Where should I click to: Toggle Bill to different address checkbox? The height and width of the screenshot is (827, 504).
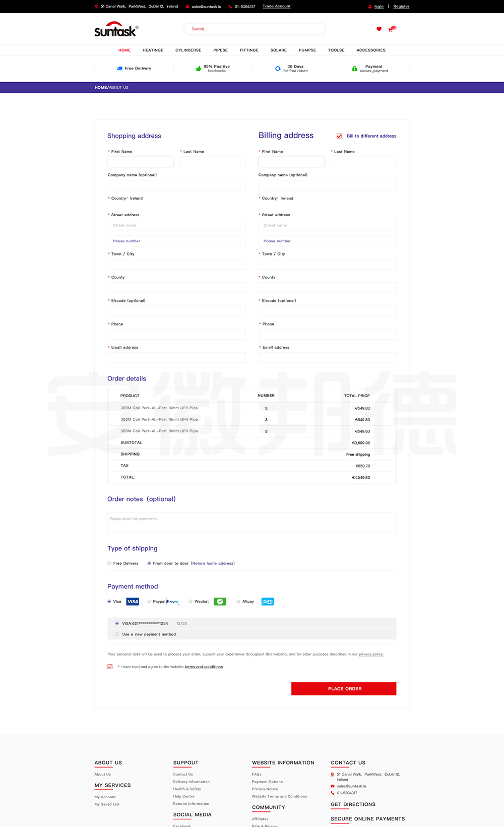click(x=339, y=136)
